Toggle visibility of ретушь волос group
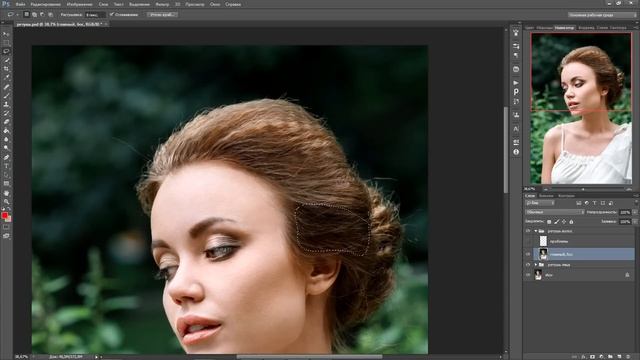640x360 pixels. [528, 231]
